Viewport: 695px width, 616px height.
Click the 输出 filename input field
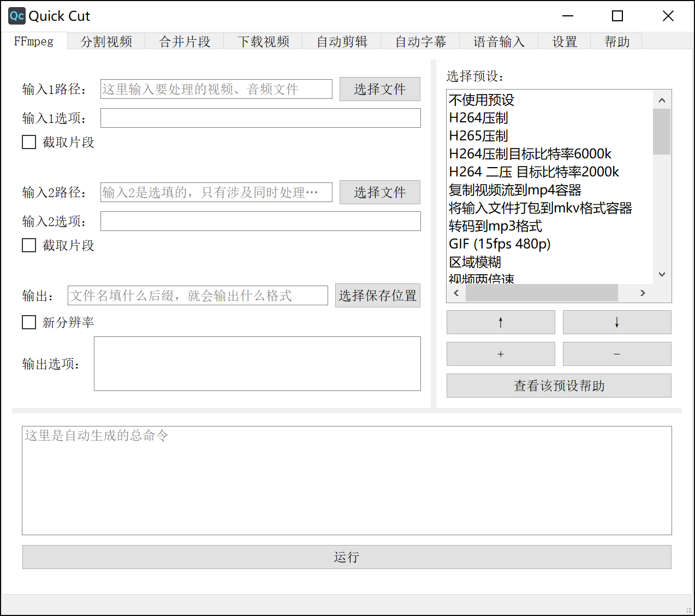coord(198,295)
